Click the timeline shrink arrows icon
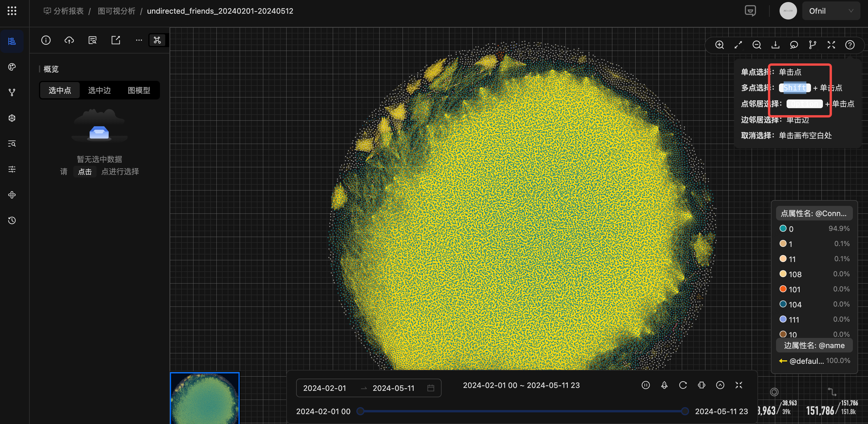 [739, 385]
